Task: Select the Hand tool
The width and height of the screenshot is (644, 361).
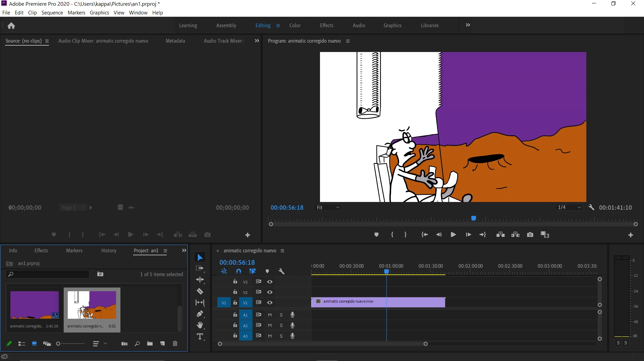Action: 200,325
